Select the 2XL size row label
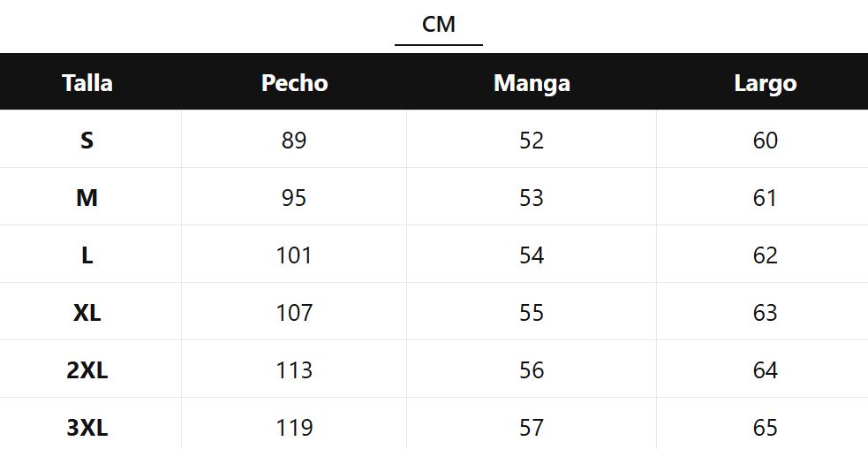Screen dimensions: 868x449 click(87, 370)
